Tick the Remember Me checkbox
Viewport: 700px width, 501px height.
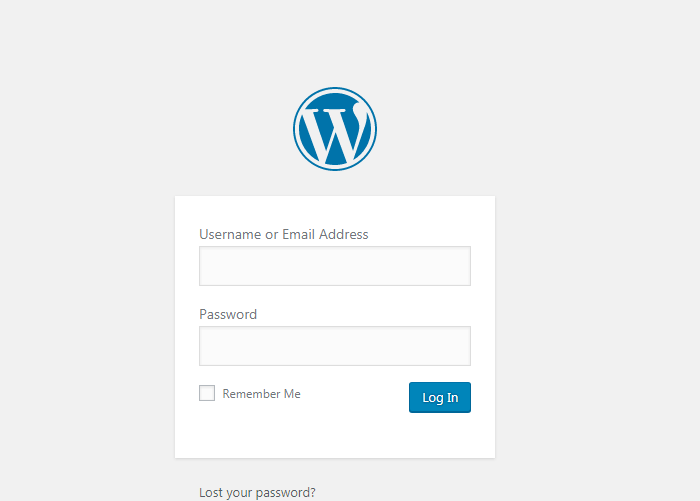click(207, 393)
